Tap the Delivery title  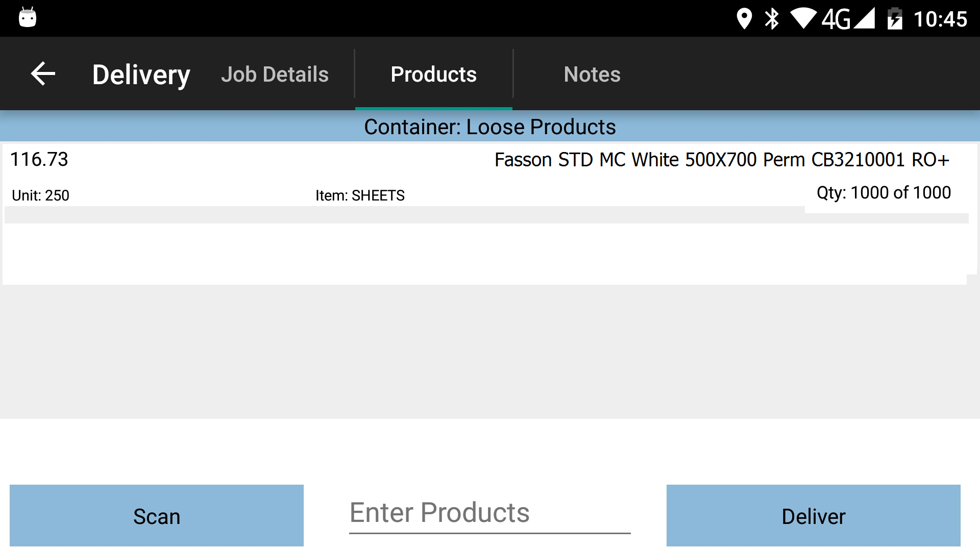pos(141,74)
